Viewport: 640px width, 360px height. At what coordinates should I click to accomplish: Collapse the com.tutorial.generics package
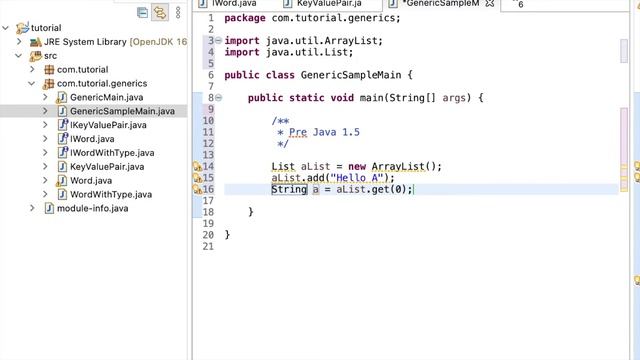pyautogui.click(x=32, y=83)
